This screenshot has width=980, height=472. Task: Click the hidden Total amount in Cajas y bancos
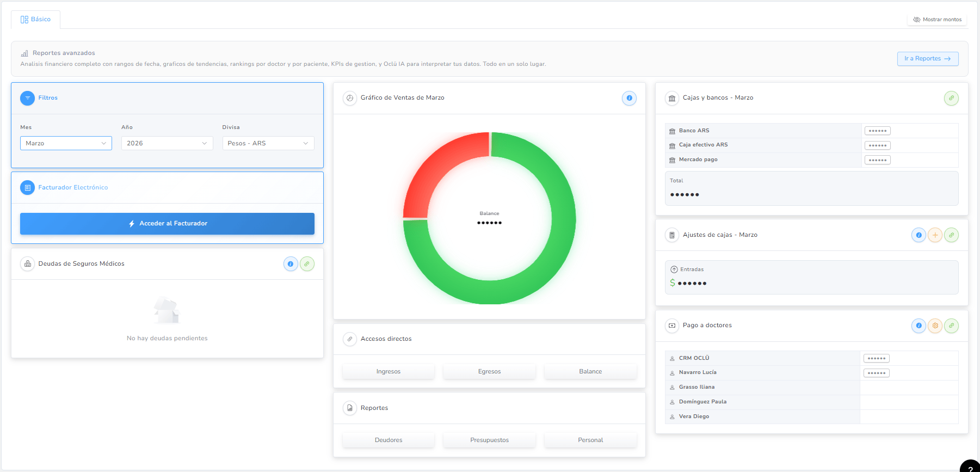(x=685, y=194)
